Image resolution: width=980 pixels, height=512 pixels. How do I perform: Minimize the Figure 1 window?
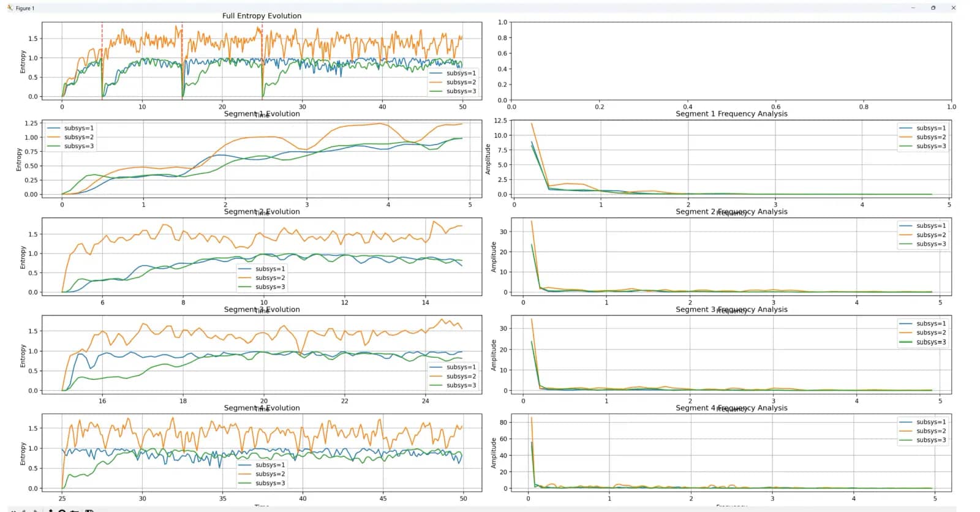(x=913, y=8)
